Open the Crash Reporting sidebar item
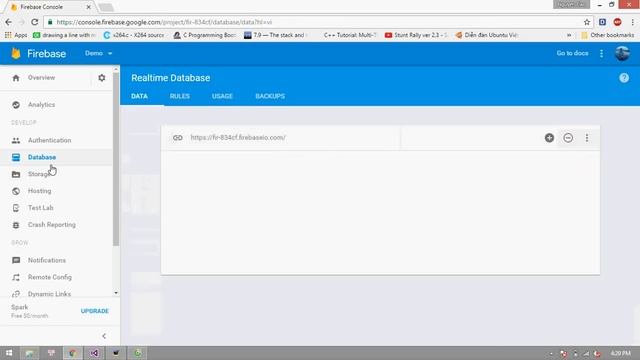 [51, 225]
